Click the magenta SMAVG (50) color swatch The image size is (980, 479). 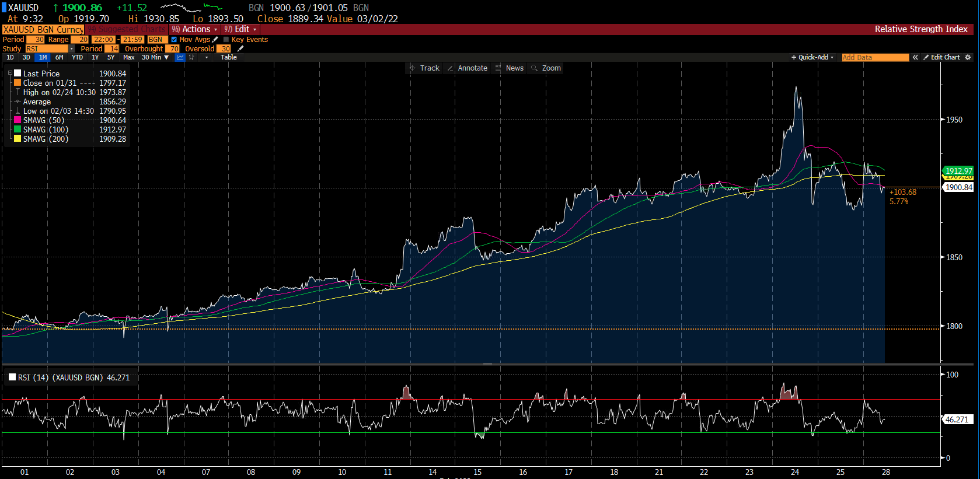tap(18, 120)
